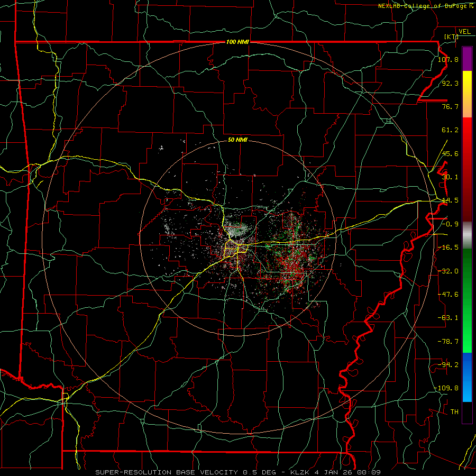Pick the purple segment on the color bar
The height and width of the screenshot is (476, 476).
click(x=467, y=59)
